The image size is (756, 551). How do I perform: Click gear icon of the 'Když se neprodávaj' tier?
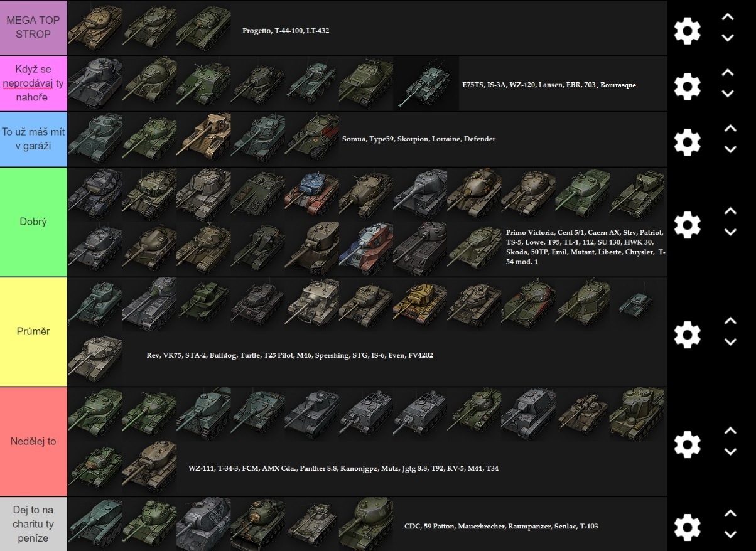[687, 86]
